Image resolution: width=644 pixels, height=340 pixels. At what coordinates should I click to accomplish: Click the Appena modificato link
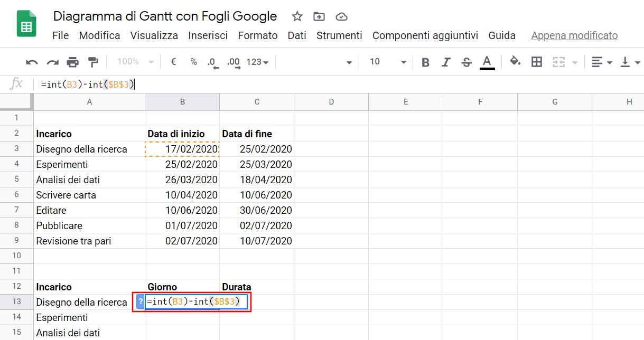574,35
